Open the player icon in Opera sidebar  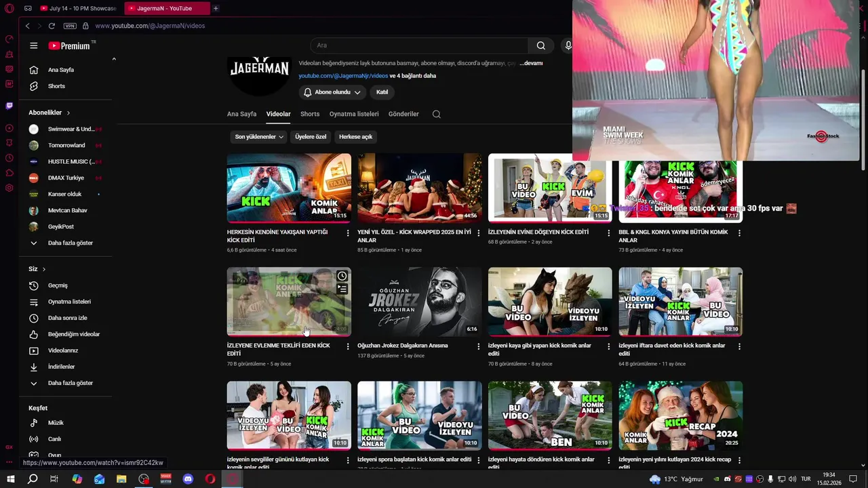click(x=9, y=128)
